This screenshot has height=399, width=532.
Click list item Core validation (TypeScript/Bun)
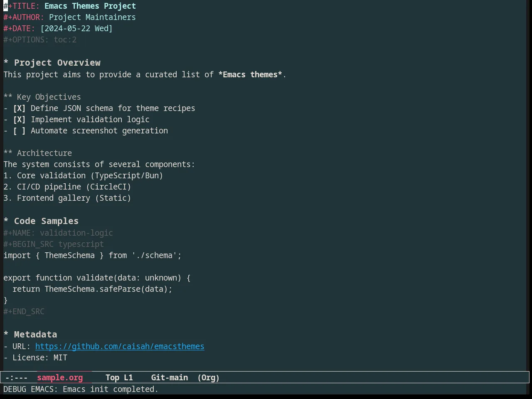coord(83,176)
